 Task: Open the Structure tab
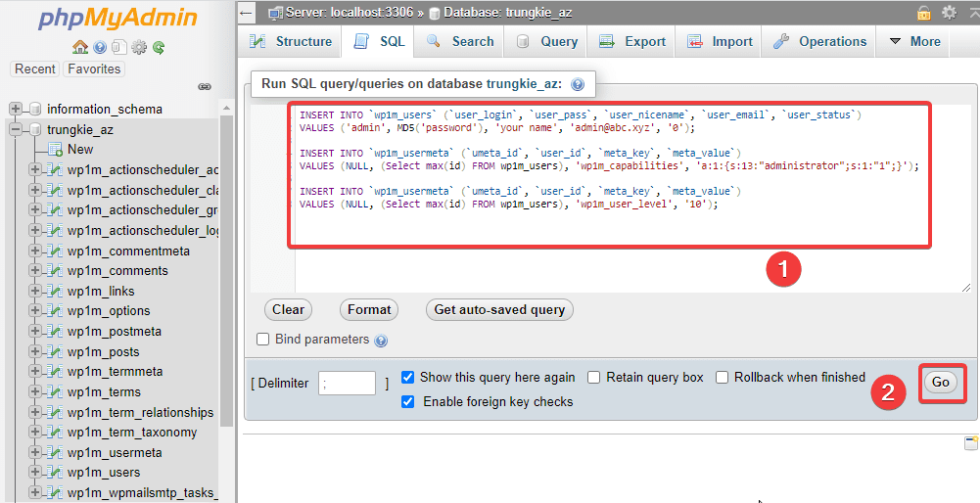tap(291, 41)
